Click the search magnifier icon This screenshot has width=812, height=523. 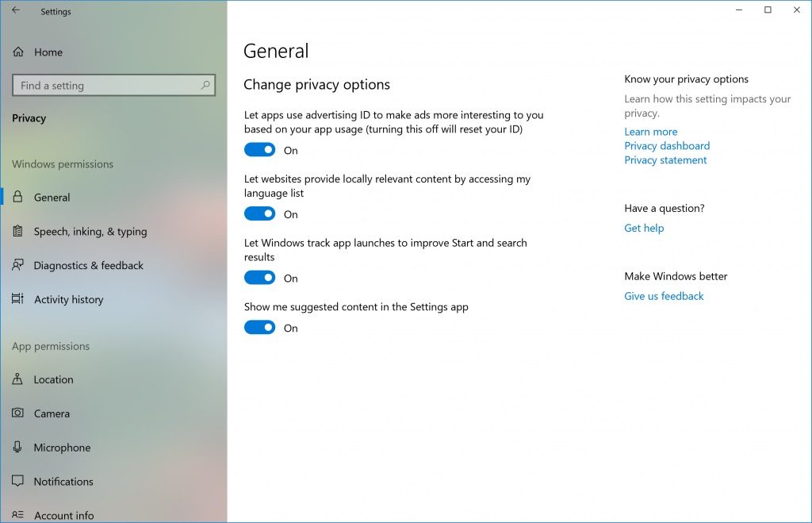pos(205,86)
